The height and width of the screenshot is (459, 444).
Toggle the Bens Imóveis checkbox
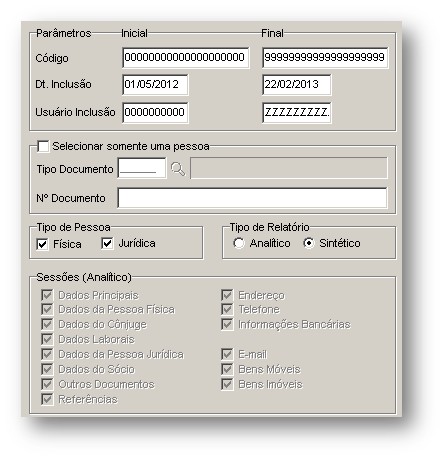pos(227,384)
